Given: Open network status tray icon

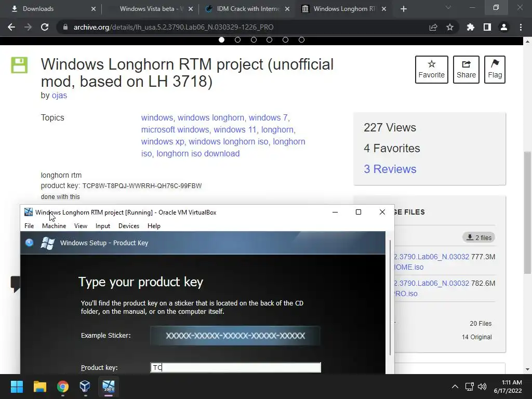Looking at the screenshot, I should click(x=470, y=387).
